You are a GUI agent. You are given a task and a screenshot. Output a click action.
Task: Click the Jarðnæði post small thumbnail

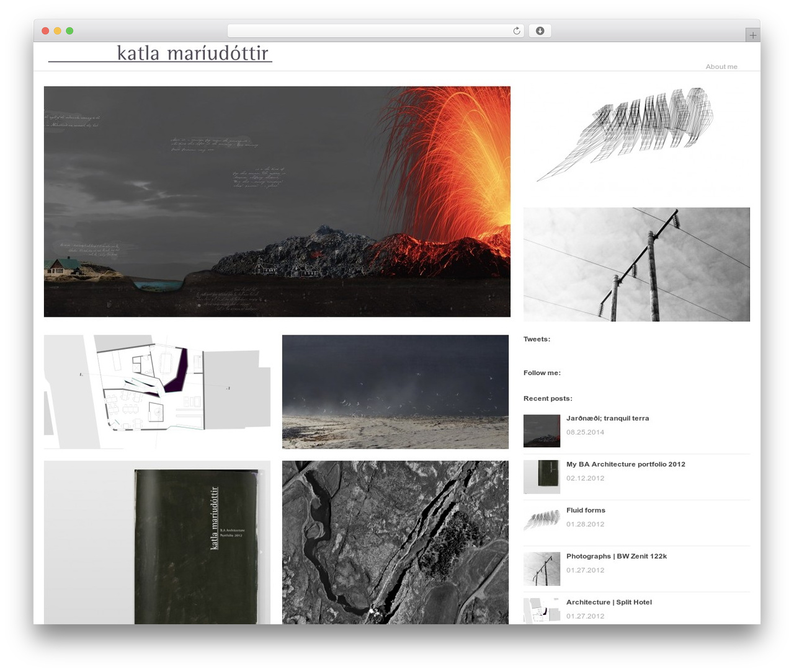click(542, 431)
